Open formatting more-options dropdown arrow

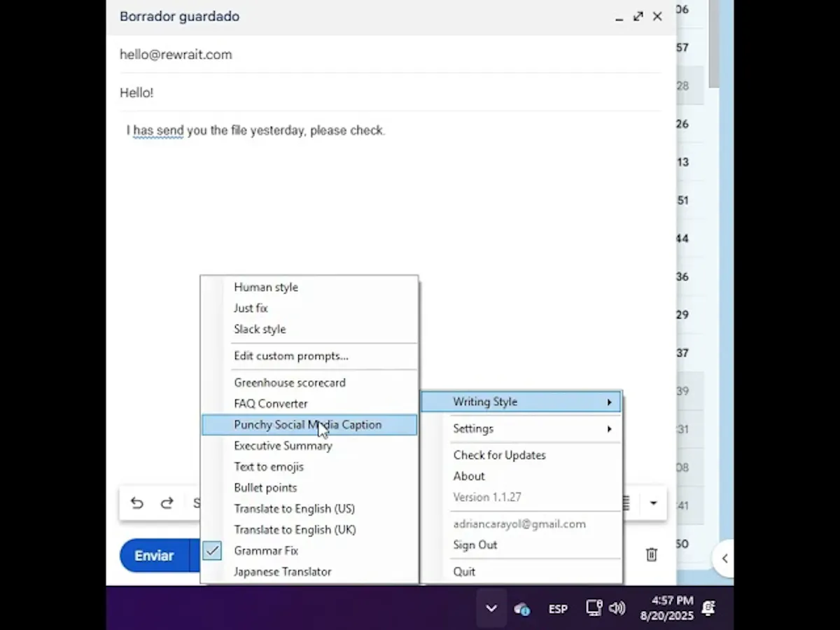point(653,503)
